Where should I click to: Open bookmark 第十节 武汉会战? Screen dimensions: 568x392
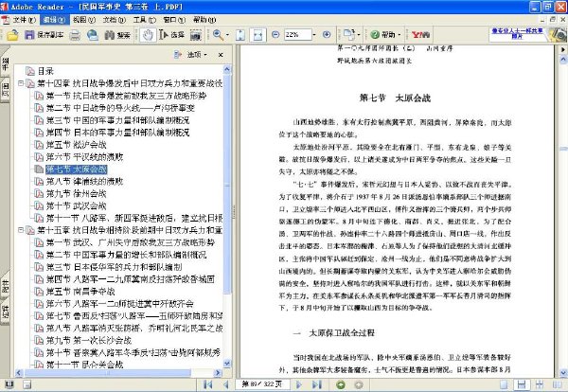pyautogui.click(x=76, y=205)
